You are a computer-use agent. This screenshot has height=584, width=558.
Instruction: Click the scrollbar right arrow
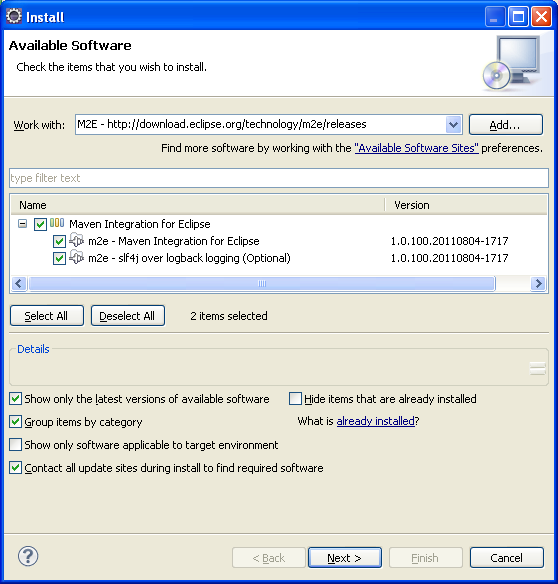coord(538,284)
